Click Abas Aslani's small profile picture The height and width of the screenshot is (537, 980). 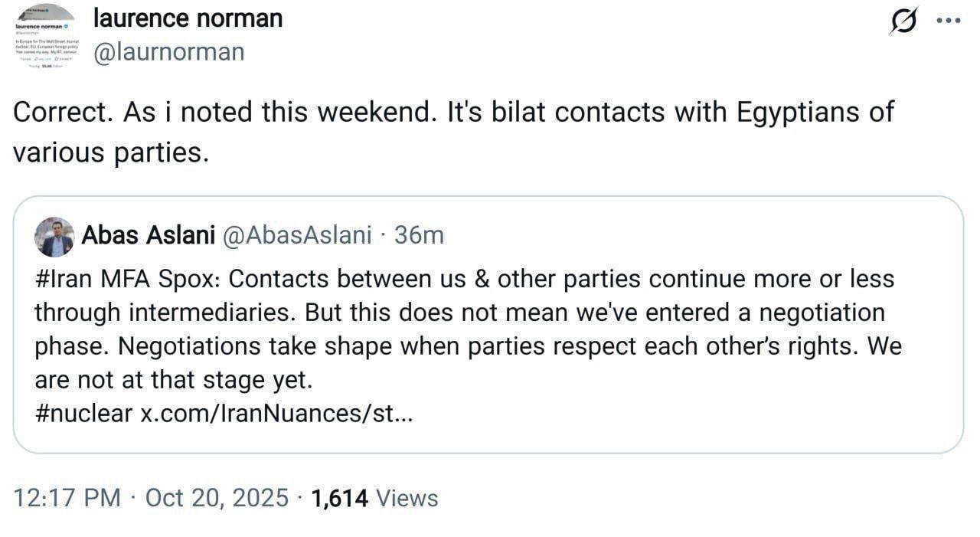pos(54,237)
